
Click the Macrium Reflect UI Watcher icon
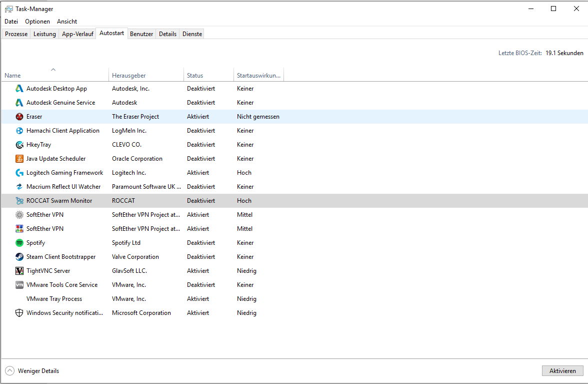point(19,187)
